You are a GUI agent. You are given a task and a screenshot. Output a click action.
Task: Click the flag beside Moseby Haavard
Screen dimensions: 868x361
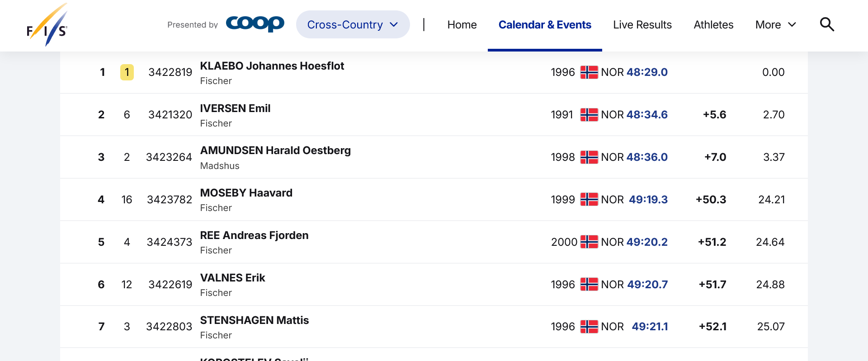click(589, 200)
